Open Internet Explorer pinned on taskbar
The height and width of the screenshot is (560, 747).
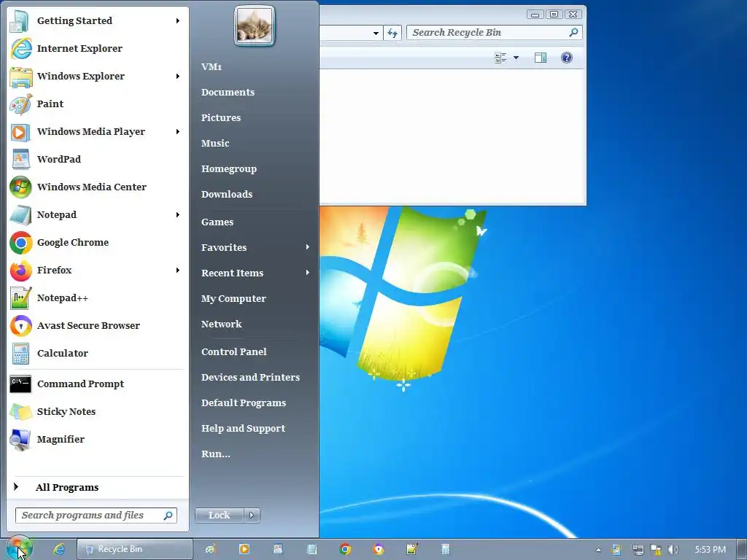59,549
